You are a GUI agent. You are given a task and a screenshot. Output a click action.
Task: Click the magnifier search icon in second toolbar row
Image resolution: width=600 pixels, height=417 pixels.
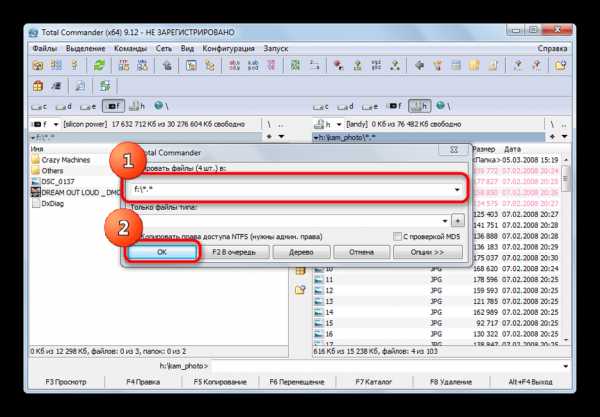(80, 86)
